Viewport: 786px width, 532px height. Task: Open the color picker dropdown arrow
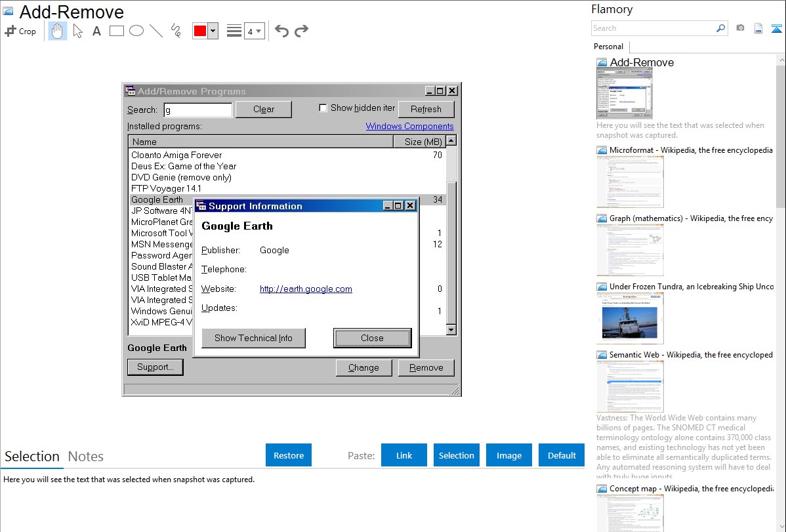213,31
